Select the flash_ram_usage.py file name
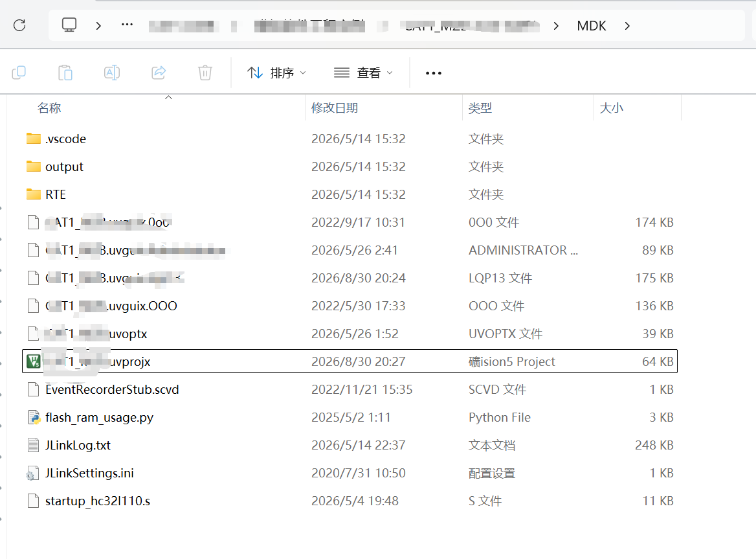The width and height of the screenshot is (756, 559). pos(99,417)
